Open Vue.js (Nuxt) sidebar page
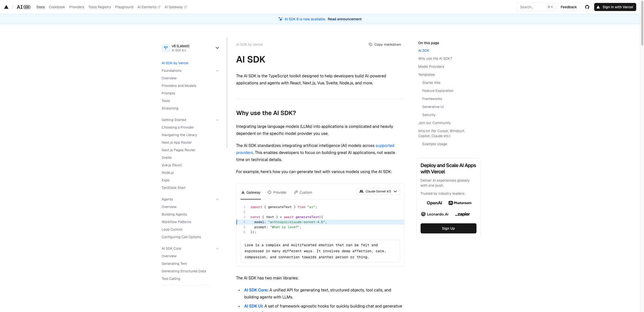Image resolution: width=644 pixels, height=312 pixels. (x=172, y=165)
